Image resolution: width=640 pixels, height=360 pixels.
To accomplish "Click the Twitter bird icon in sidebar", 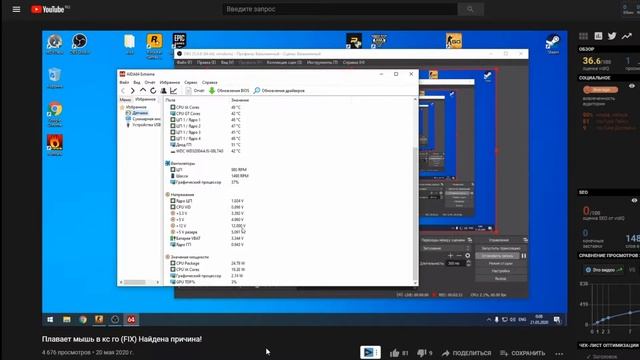I will coord(612,36).
